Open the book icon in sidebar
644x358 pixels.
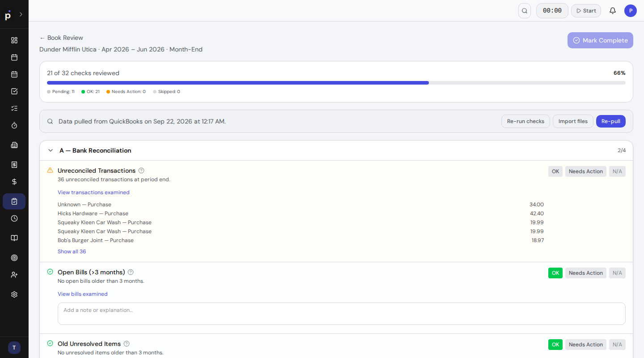click(x=14, y=238)
